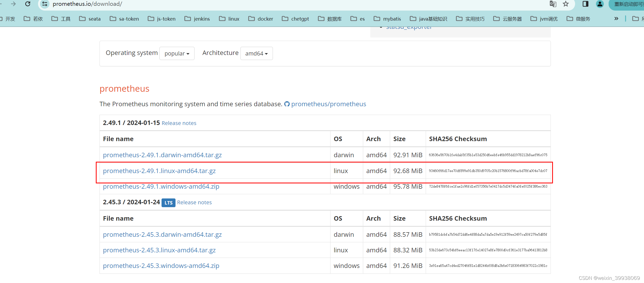Click the 2.49.1 / 2024-01-15 version heading
The image size is (644, 283).
(131, 123)
